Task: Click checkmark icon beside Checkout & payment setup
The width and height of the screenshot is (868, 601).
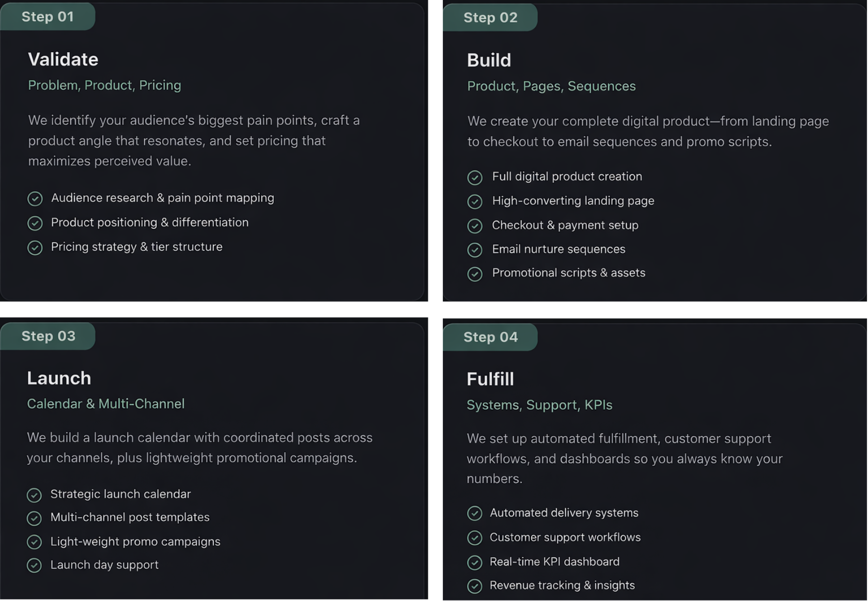Action: click(x=474, y=226)
